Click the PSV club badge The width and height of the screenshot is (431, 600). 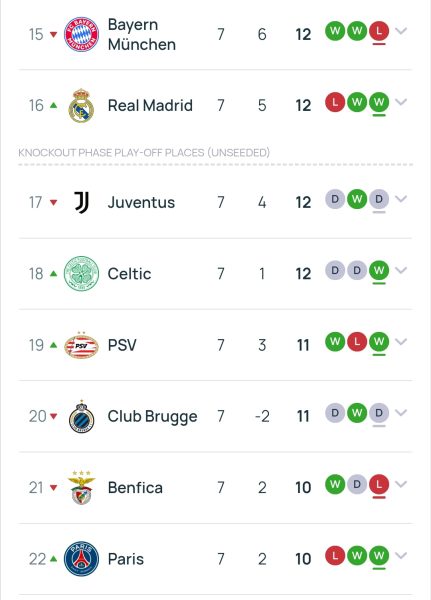point(81,345)
